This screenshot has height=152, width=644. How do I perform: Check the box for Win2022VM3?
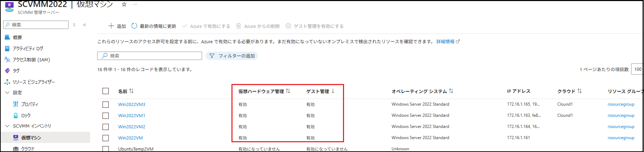(106, 105)
